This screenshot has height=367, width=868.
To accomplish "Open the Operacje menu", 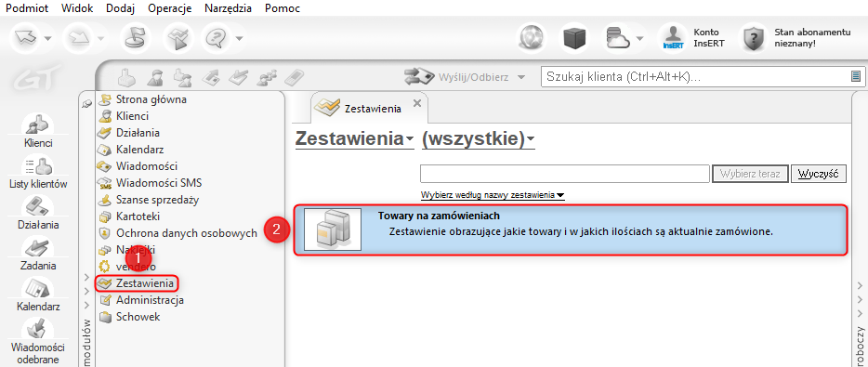I will pyautogui.click(x=170, y=8).
